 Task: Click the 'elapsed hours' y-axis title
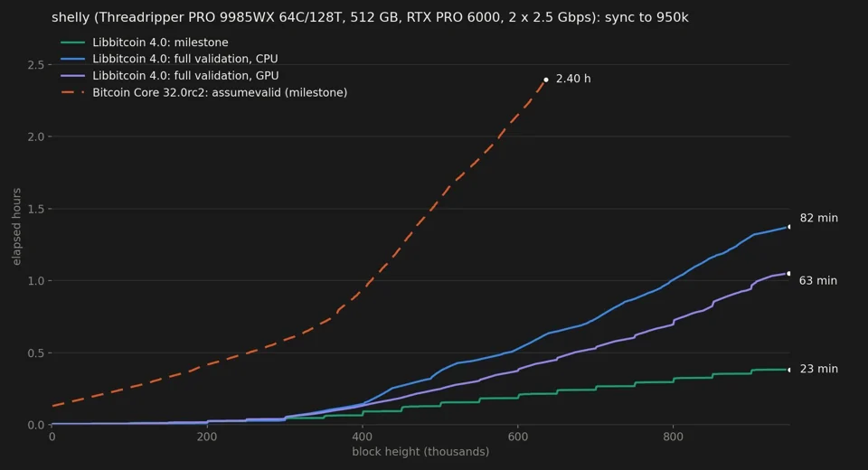click(x=16, y=227)
